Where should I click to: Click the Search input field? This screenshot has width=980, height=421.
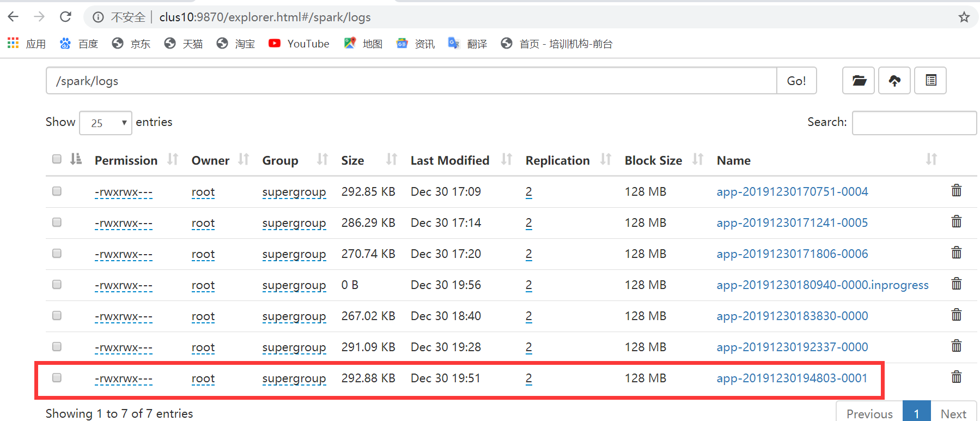tap(914, 123)
